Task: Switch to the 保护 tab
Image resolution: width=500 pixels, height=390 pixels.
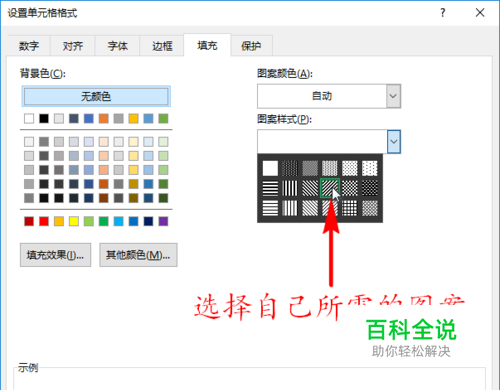Action: pyautogui.click(x=251, y=46)
